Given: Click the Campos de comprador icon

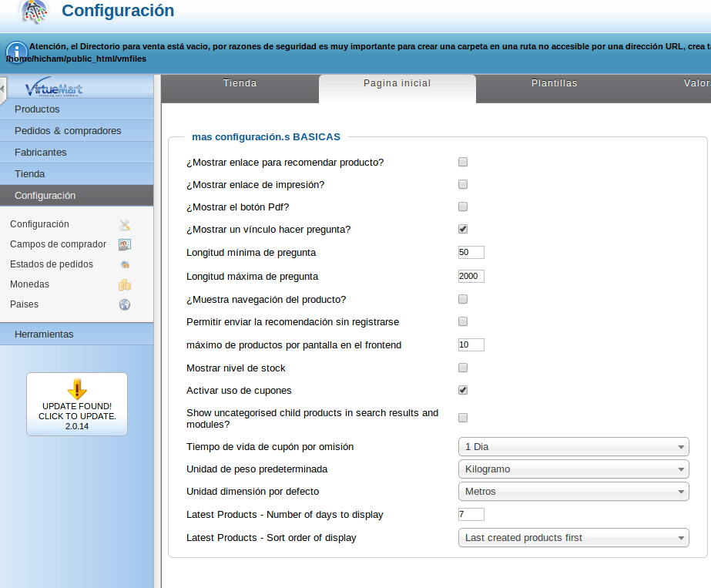Looking at the screenshot, I should click(125, 244).
